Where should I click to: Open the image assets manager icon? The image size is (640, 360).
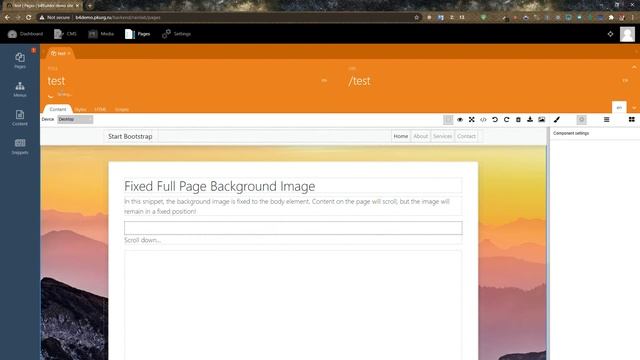[542, 120]
